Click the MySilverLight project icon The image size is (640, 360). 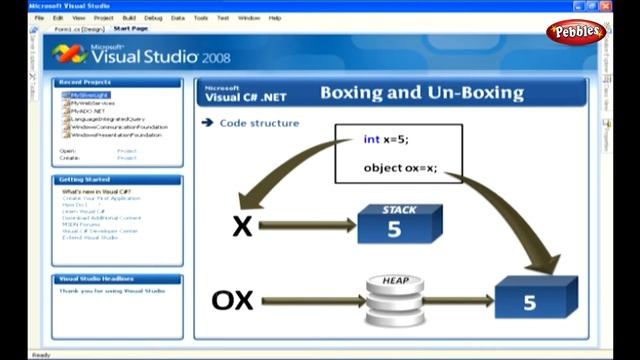[66, 95]
